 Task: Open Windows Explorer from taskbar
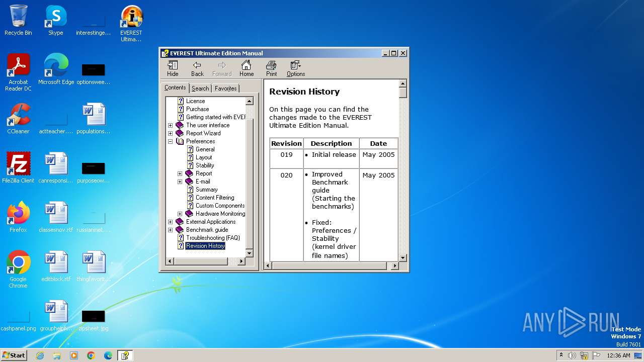57,355
